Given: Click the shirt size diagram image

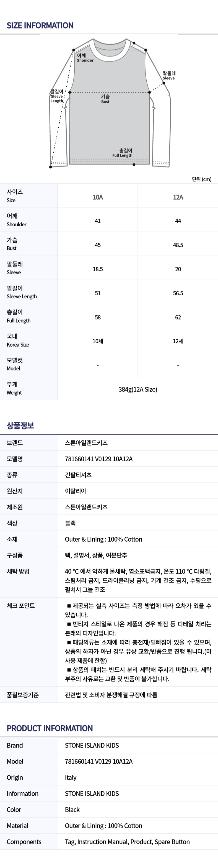Looking at the screenshot, I should pos(110,103).
